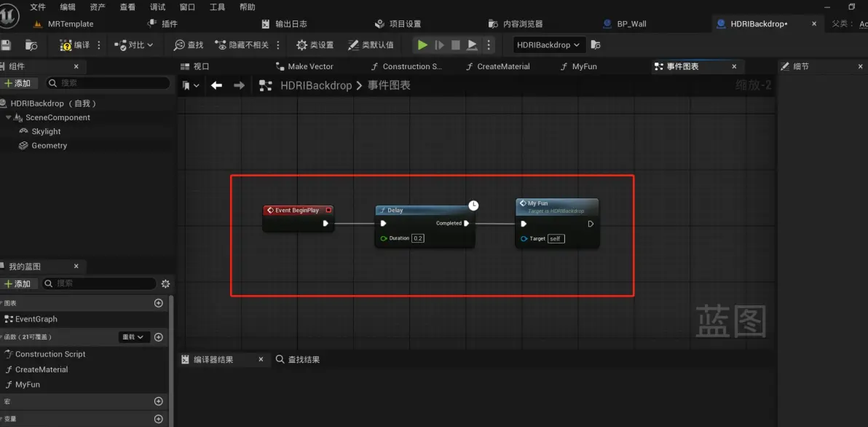Click the Add (添加) component button
Viewport: 868px width, 427px height.
coord(18,83)
